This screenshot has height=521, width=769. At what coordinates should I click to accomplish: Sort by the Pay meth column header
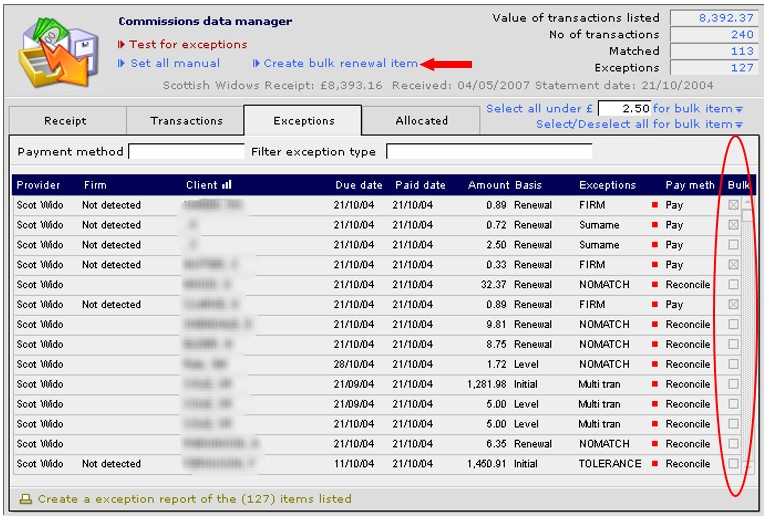(690, 185)
